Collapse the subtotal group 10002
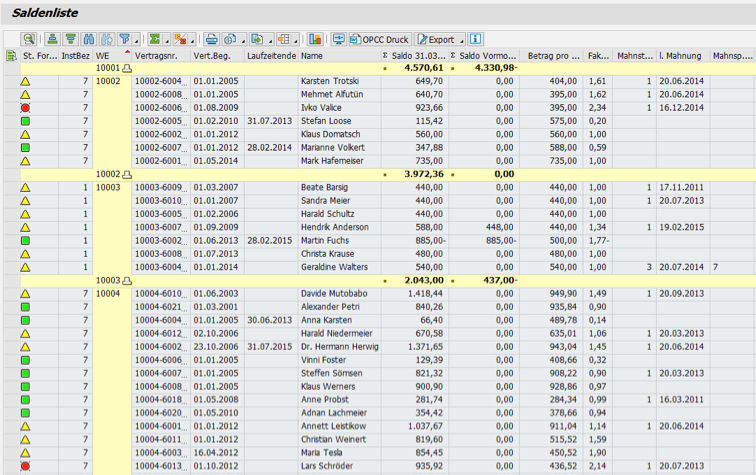 pyautogui.click(x=128, y=174)
